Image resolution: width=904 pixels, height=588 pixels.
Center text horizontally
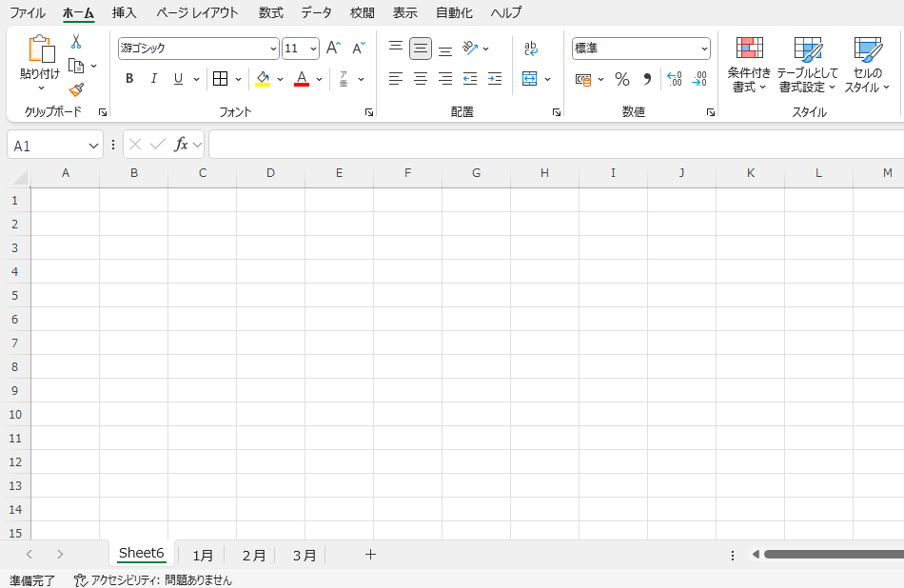pos(421,79)
